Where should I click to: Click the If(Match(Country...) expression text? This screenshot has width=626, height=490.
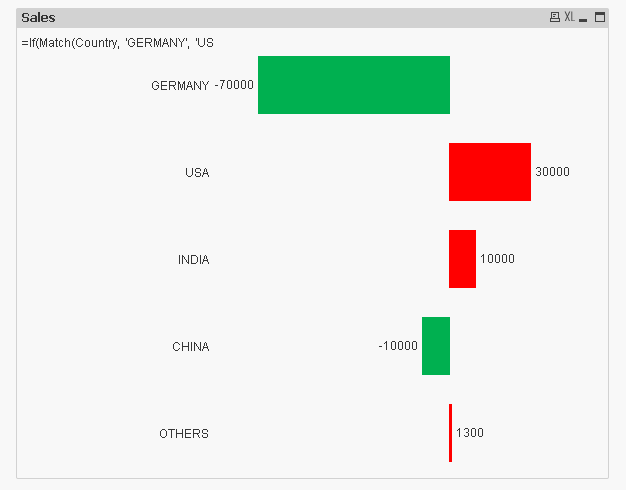click(117, 43)
